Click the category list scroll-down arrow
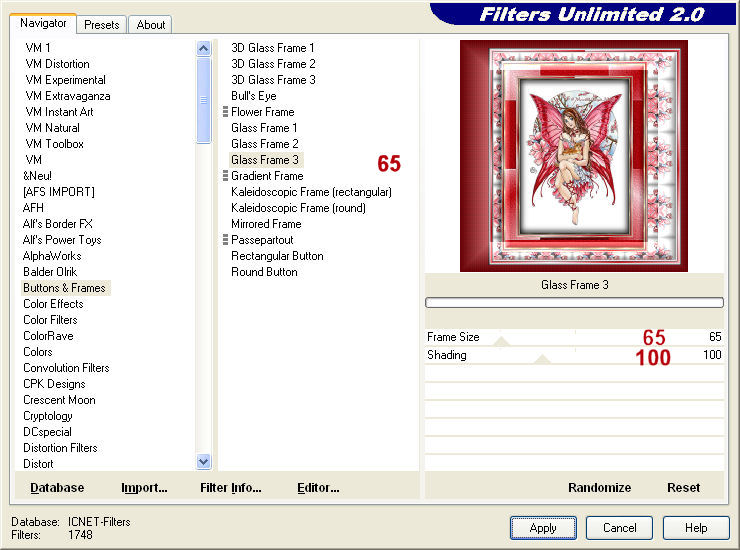Image resolution: width=740 pixels, height=550 pixels. 203,462
